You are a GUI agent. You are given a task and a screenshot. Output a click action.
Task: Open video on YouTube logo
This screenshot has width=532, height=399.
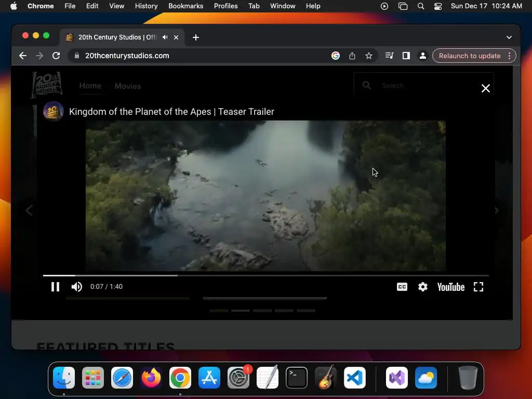[451, 287]
